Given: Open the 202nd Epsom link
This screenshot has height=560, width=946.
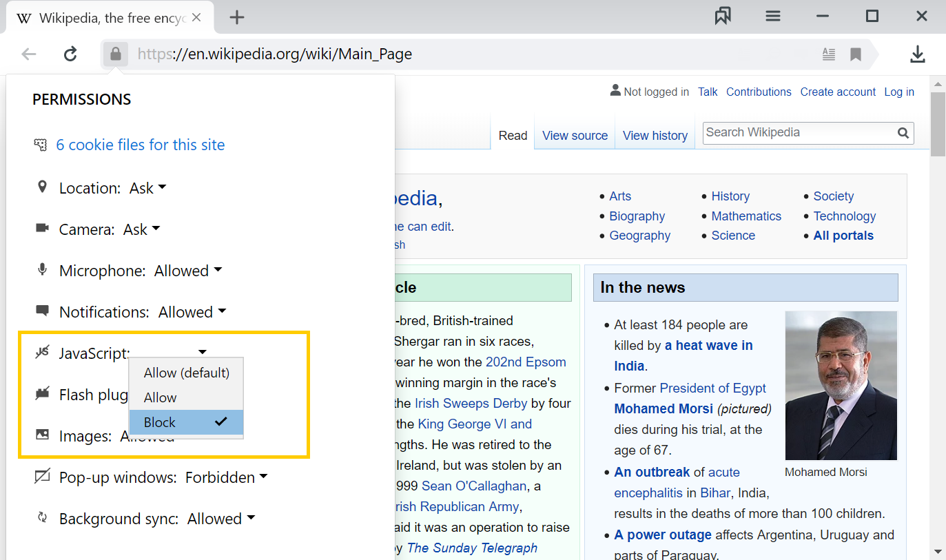Looking at the screenshot, I should tap(526, 362).
